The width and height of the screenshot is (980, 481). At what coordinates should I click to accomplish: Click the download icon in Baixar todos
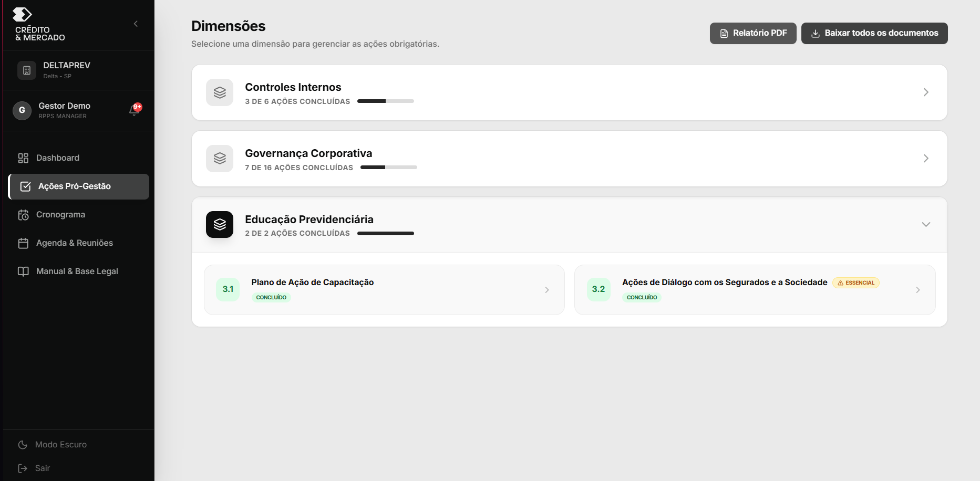click(x=816, y=34)
